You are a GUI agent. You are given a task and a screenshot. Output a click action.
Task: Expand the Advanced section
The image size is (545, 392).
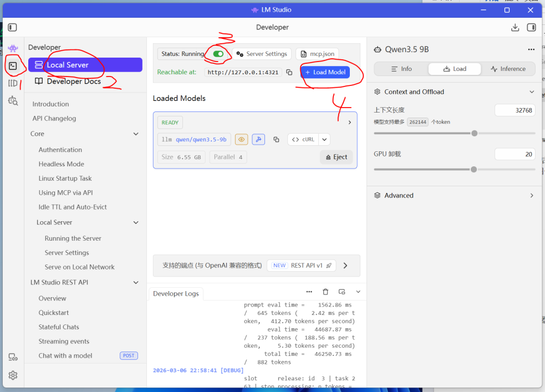(532, 195)
